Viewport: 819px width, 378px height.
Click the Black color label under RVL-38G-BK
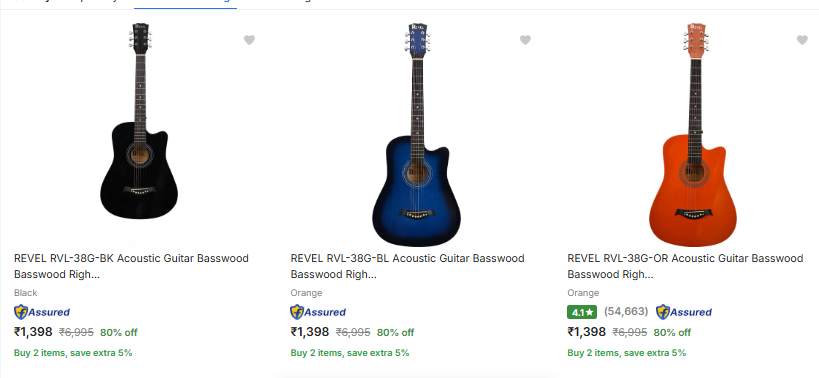[26, 293]
